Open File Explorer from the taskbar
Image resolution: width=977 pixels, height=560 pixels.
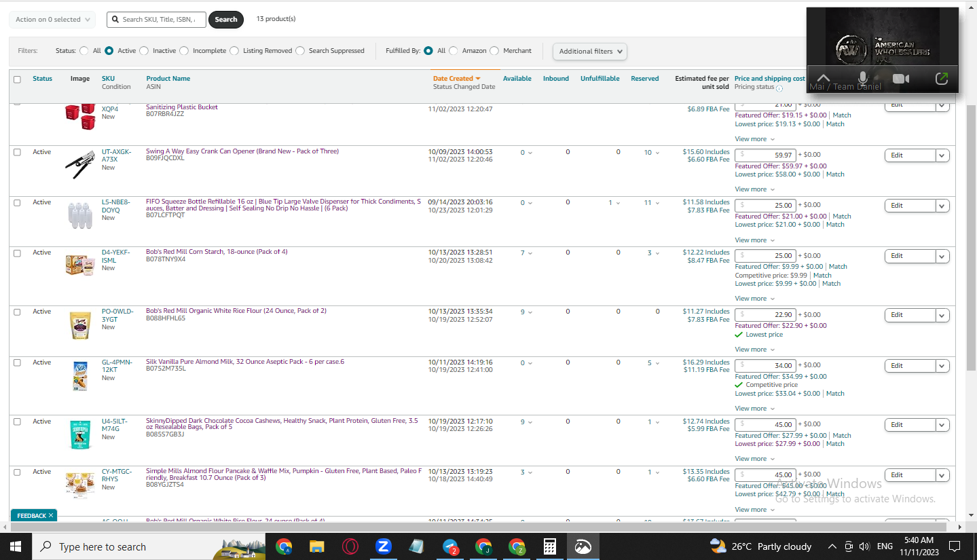pos(316,546)
